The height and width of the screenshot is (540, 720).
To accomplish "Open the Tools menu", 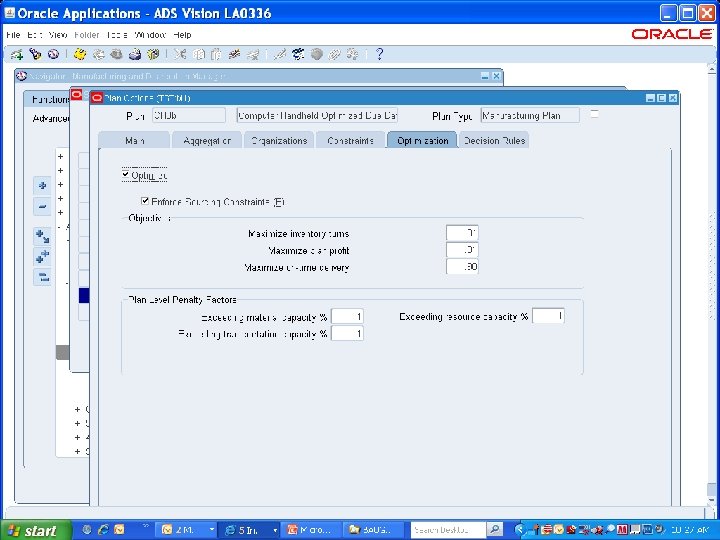I will [x=116, y=35].
